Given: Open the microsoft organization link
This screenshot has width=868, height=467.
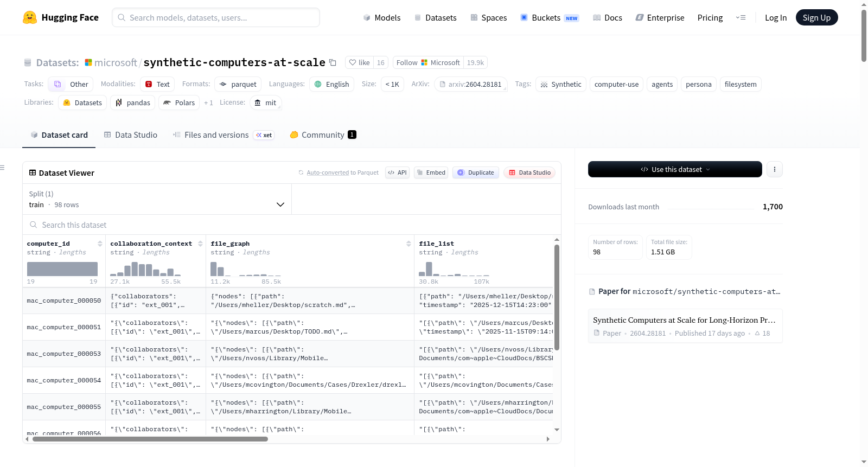Looking at the screenshot, I should 116,62.
